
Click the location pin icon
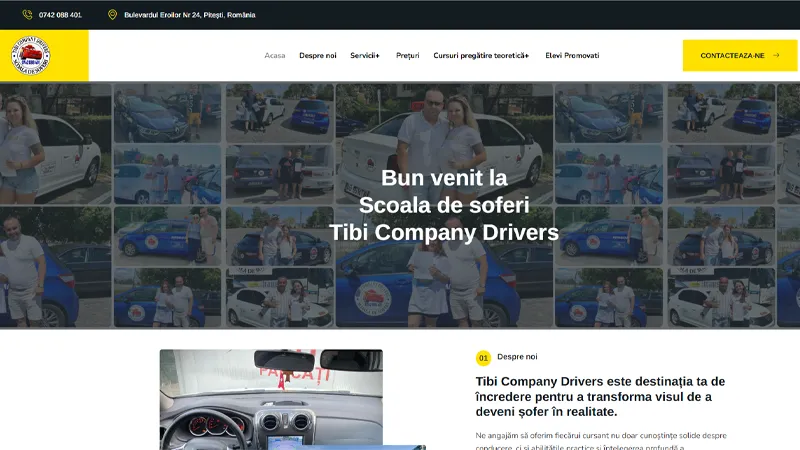112,15
